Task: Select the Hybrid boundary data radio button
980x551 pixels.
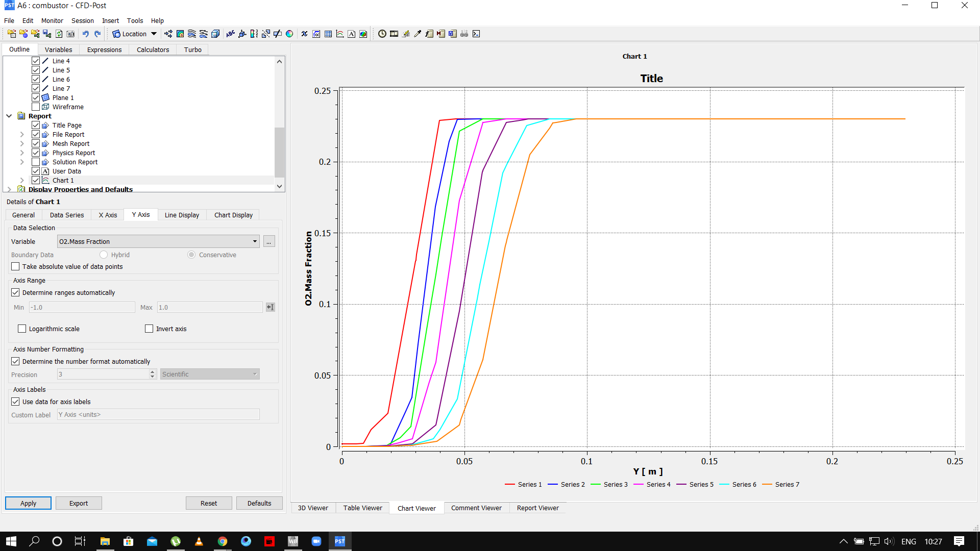Action: (x=104, y=255)
